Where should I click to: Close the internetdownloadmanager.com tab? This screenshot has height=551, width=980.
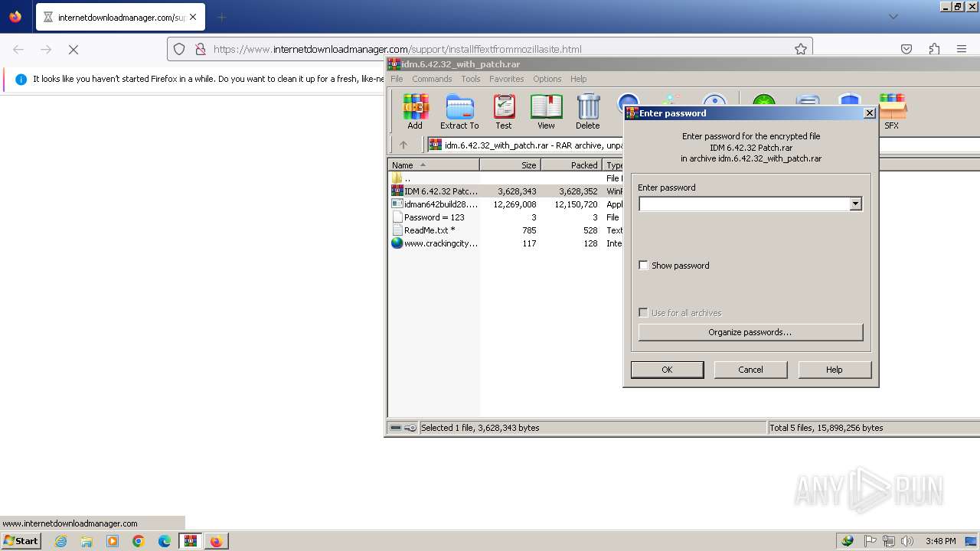(192, 17)
